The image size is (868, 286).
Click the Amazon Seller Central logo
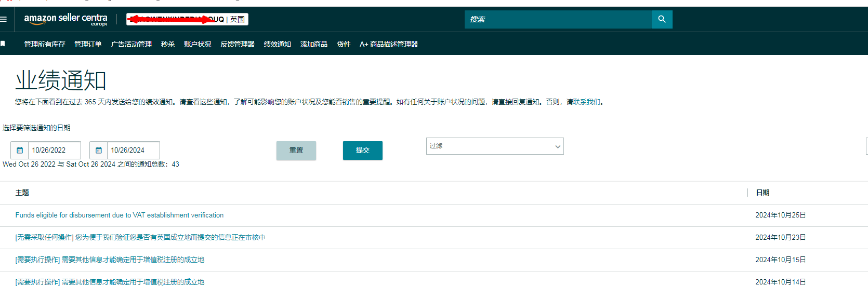click(x=65, y=19)
